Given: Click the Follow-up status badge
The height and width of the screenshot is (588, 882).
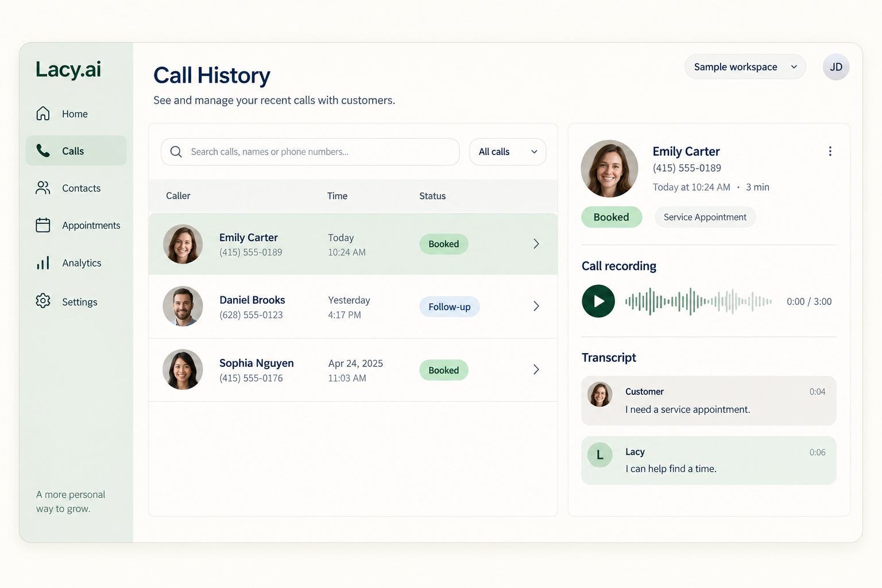Looking at the screenshot, I should click(x=450, y=307).
